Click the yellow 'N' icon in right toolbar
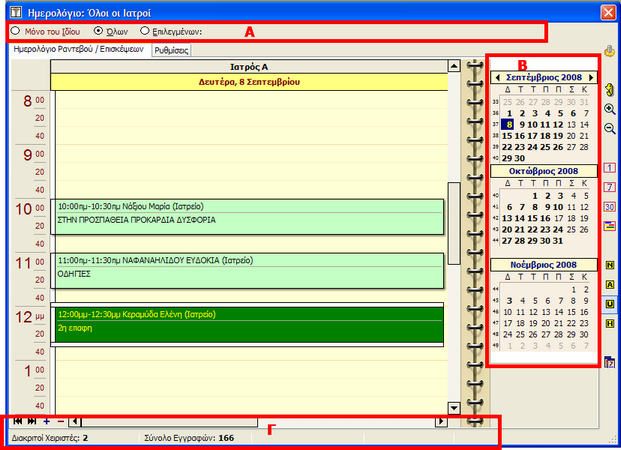The image size is (621, 450). point(610,265)
